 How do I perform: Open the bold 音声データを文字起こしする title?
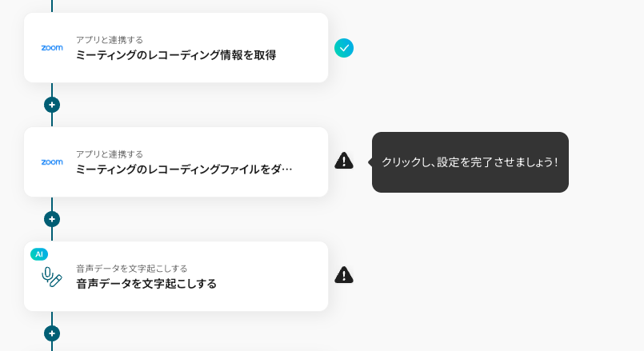point(146,284)
